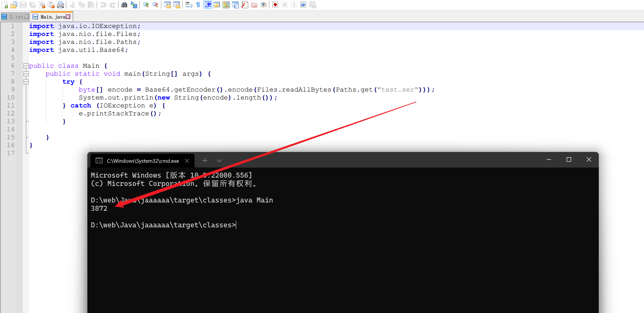The image size is (644, 313).
Task: Click the 'catch' keyword on line 11
Action: tap(81, 105)
